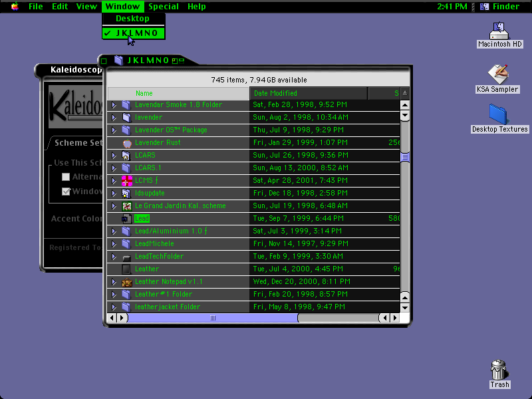The image size is (532, 399).
Task: Select the LCARS.1 folder icon
Action: pos(126,168)
